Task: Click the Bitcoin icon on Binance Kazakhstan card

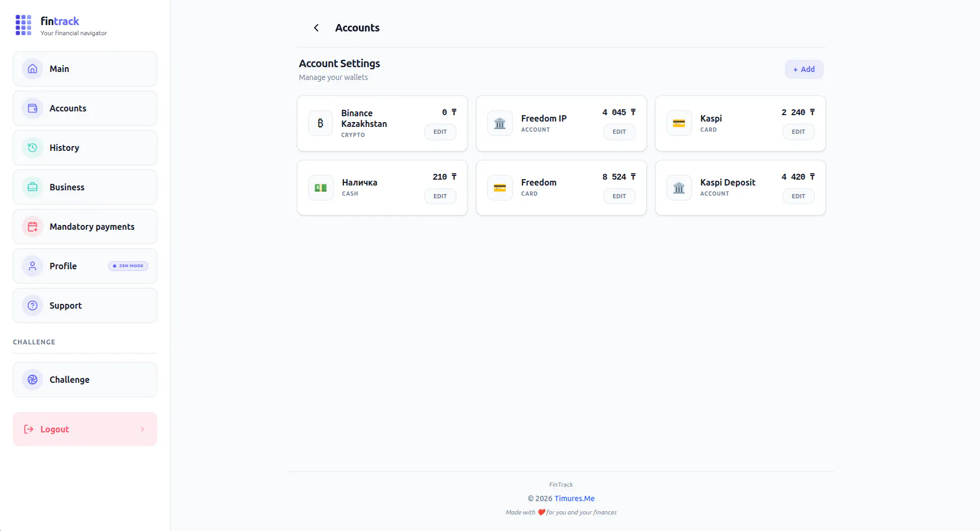Action: pos(320,123)
